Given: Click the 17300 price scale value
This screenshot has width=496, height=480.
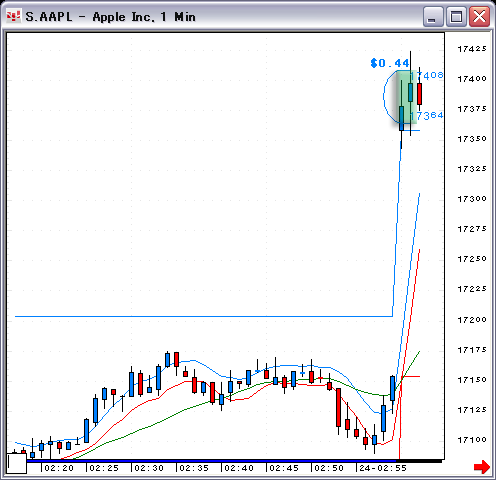Looking at the screenshot, I should pos(472,199).
